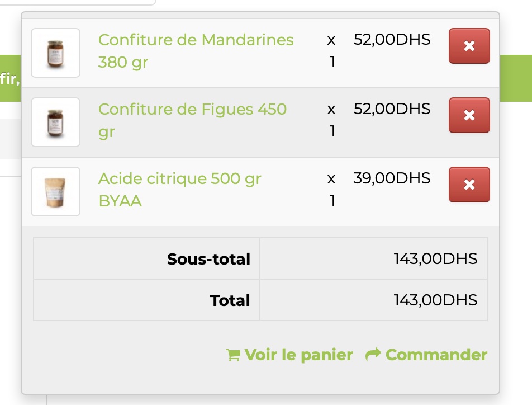Click the arrow icon beside Commander
Viewport: 532px width, 405px height.
[373, 355]
